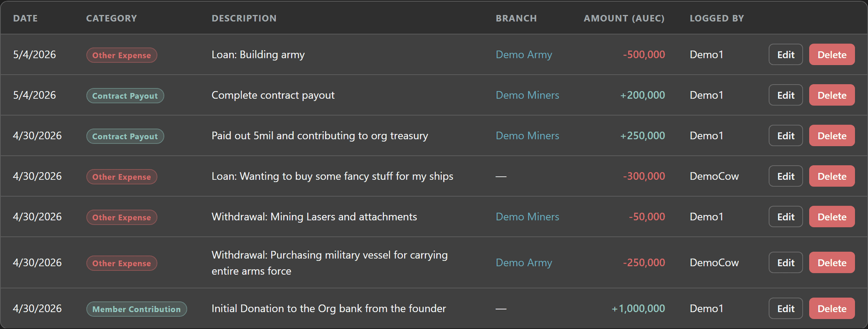The width and height of the screenshot is (868, 329).
Task: Click date 5/4/2026 in 'Building army' row
Action: 34,54
